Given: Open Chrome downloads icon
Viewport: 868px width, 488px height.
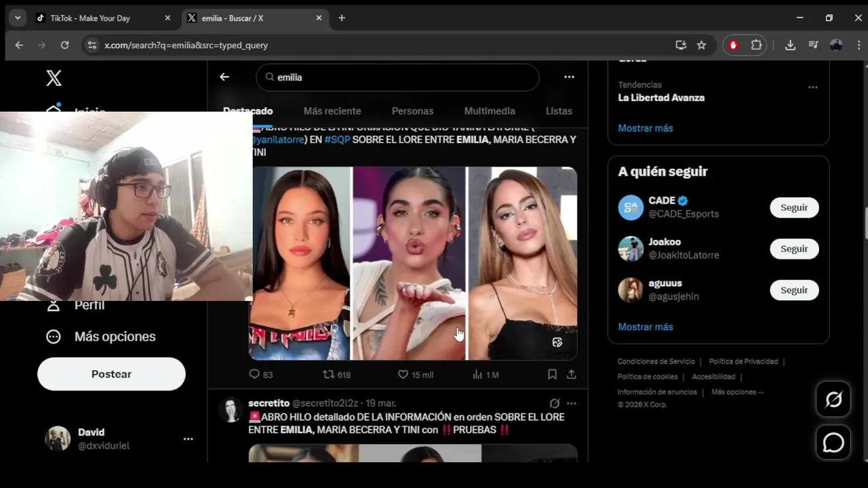Looking at the screenshot, I should pos(790,45).
